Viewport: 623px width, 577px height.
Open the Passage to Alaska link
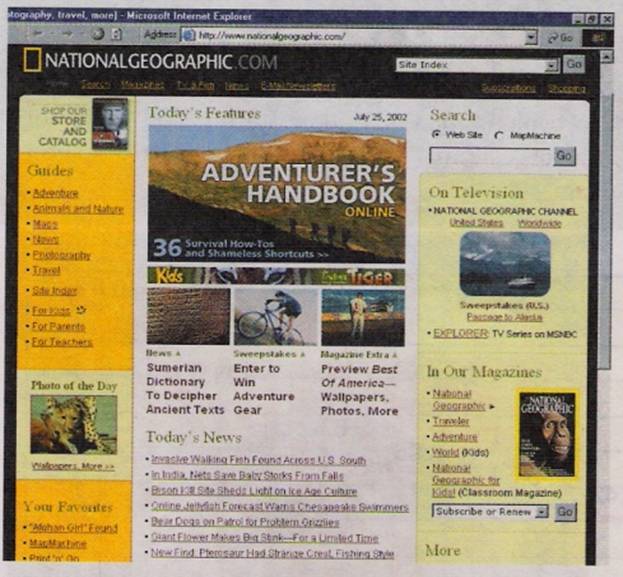[x=505, y=317]
